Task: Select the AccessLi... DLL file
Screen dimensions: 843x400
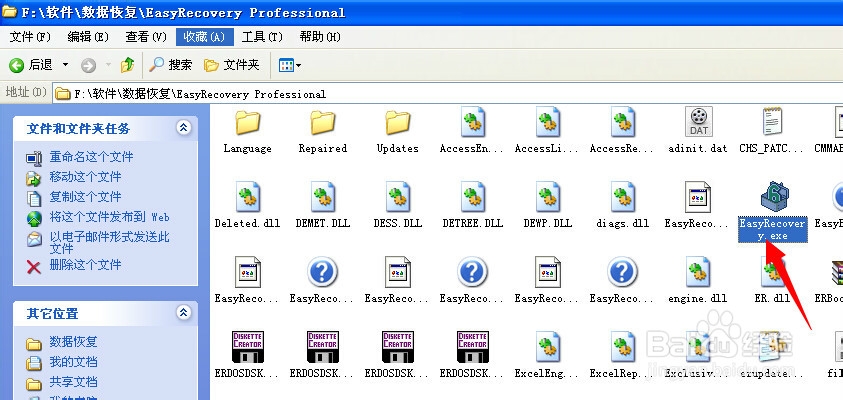Action: [547, 131]
